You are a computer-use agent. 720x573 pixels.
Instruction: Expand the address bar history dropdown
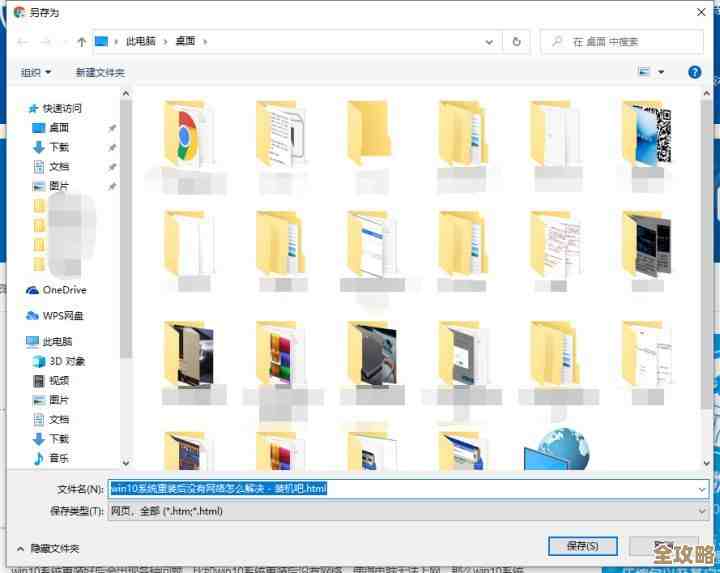[489, 42]
